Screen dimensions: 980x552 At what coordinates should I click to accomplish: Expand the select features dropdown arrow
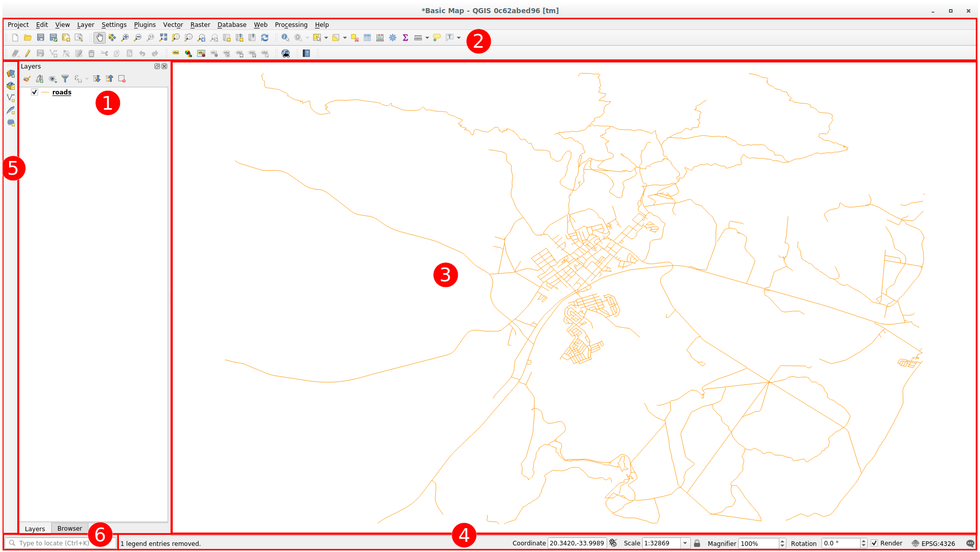pyautogui.click(x=326, y=38)
